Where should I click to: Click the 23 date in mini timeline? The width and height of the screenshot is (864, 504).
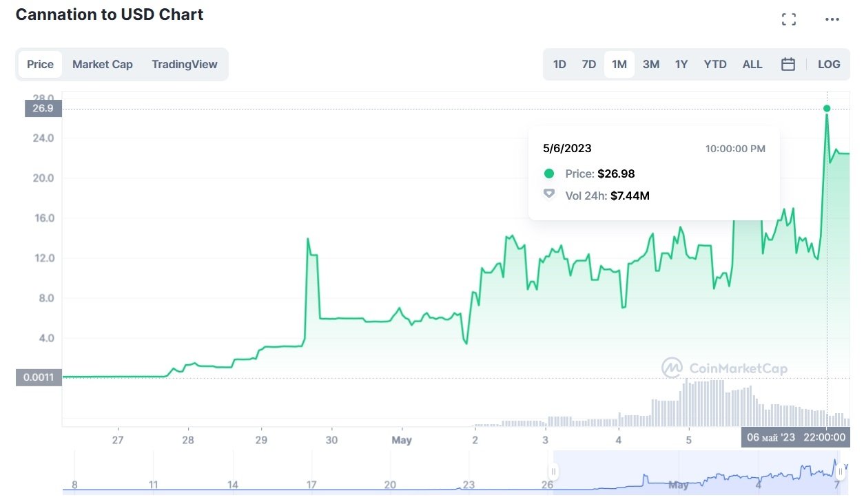pos(469,485)
